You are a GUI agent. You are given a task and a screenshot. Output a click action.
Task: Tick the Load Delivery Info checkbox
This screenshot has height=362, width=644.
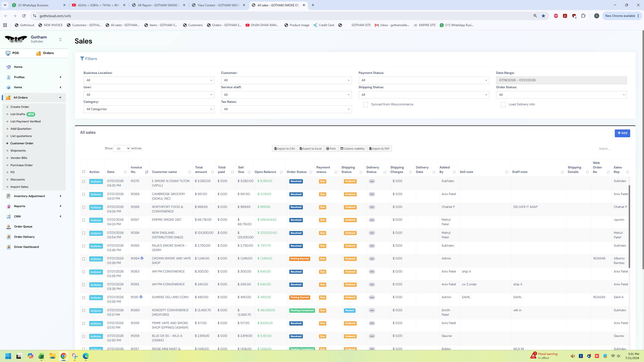click(503, 105)
